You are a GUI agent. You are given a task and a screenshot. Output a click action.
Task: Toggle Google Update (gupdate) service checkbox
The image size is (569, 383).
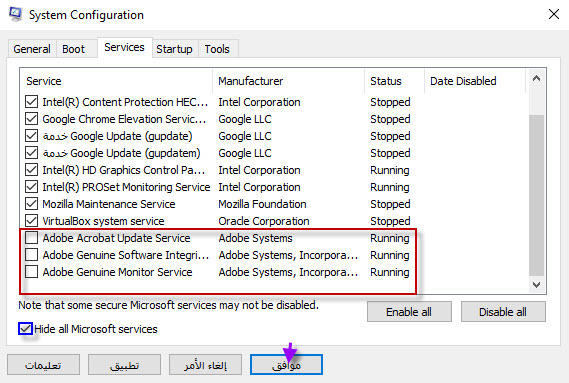32,136
